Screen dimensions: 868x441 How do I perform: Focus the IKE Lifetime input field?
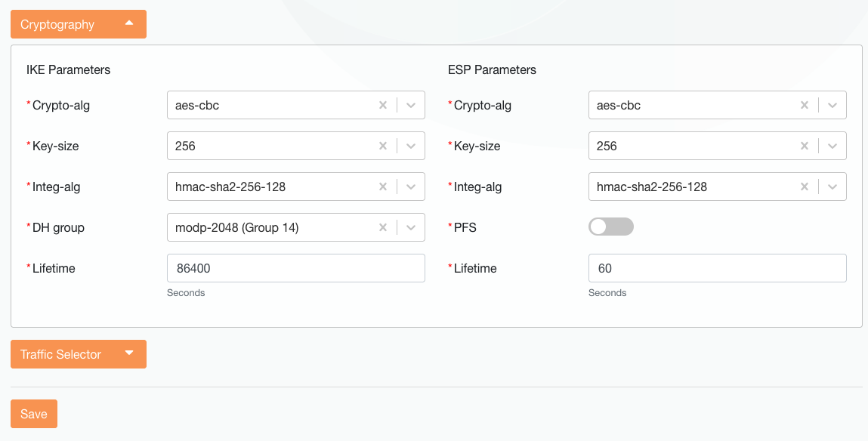(295, 268)
